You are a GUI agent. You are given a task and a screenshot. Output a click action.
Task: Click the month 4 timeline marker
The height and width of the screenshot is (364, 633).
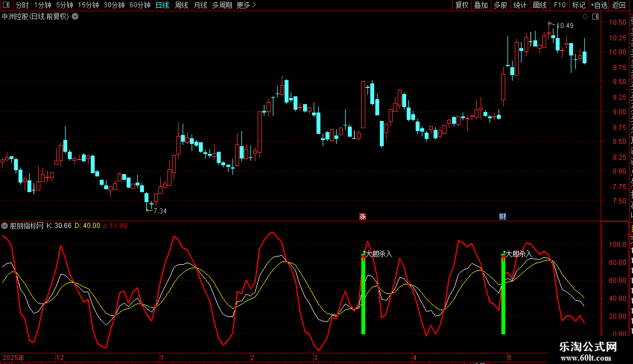(415, 357)
